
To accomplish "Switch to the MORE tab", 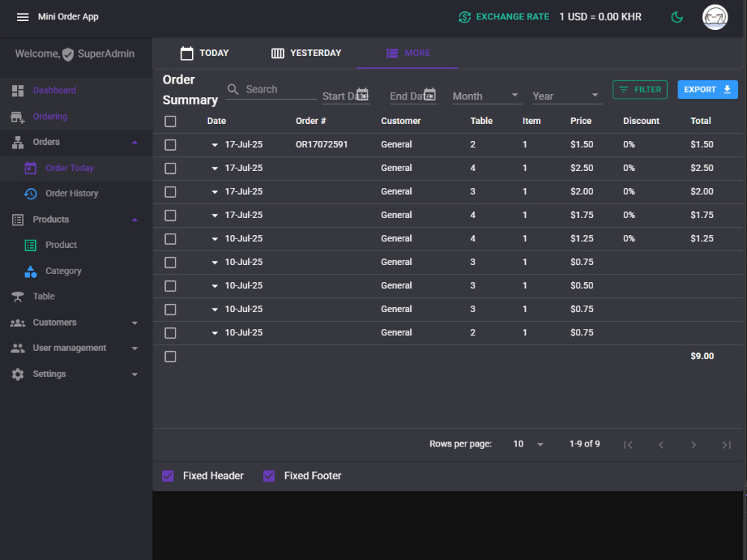I will tap(407, 53).
